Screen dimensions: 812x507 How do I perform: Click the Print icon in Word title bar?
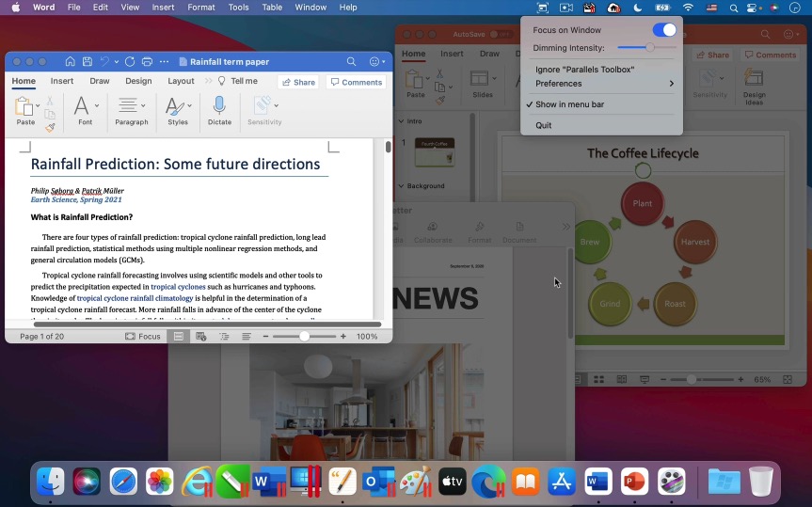(147, 62)
